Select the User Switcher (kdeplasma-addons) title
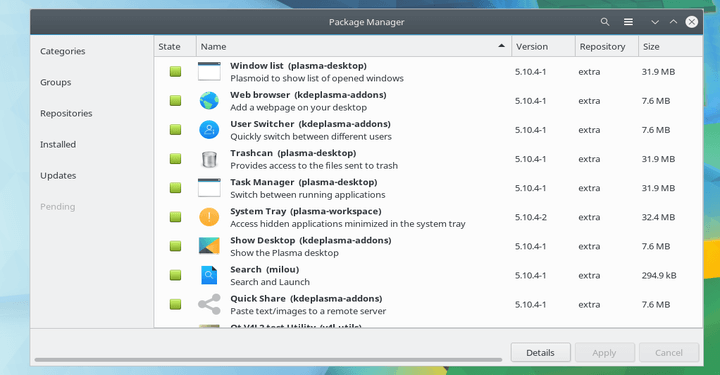Image resolution: width=720 pixels, height=375 pixels. pyautogui.click(x=310, y=124)
